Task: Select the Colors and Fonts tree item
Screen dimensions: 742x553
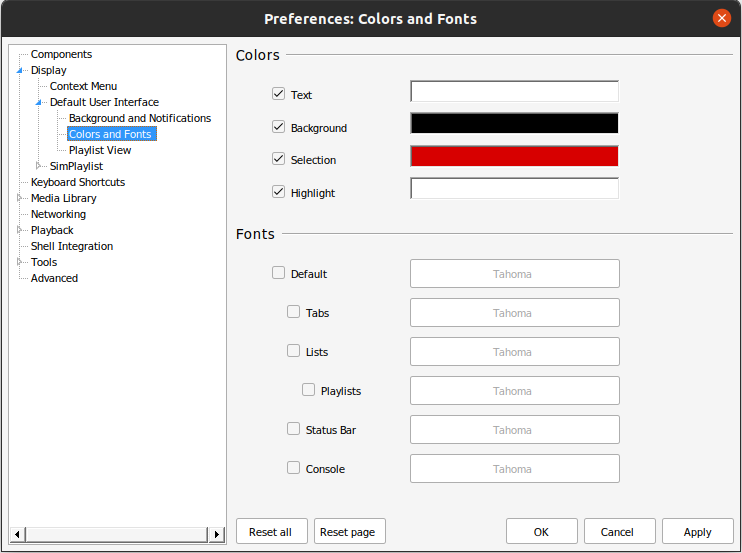Action: (111, 134)
